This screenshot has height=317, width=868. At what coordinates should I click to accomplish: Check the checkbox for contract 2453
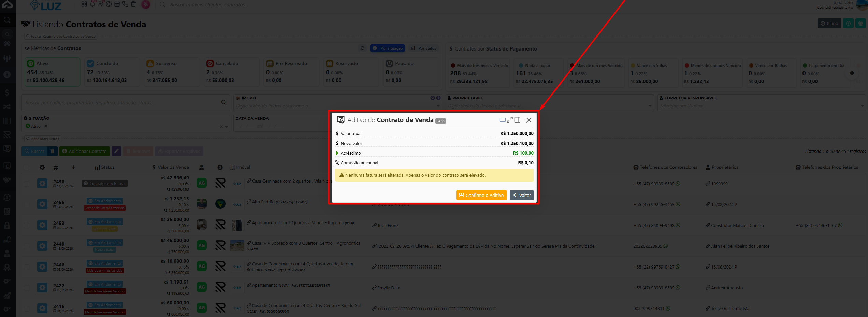[27, 225]
